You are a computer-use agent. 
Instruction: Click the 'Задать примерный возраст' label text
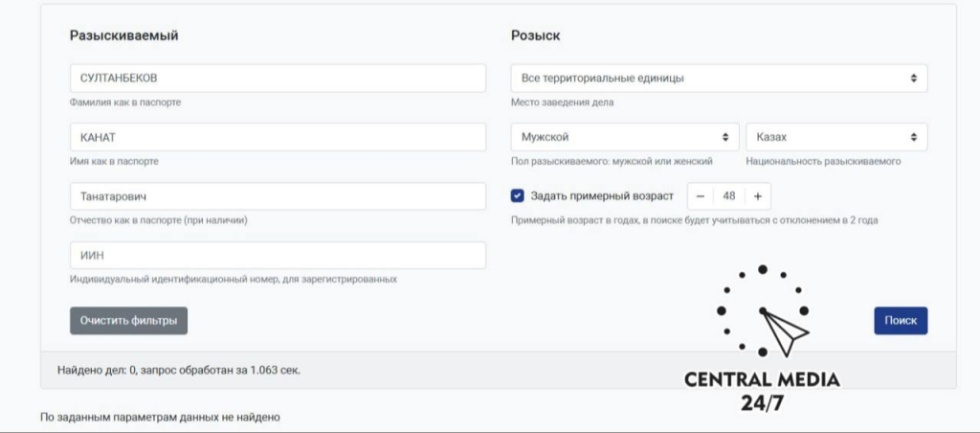(x=602, y=195)
